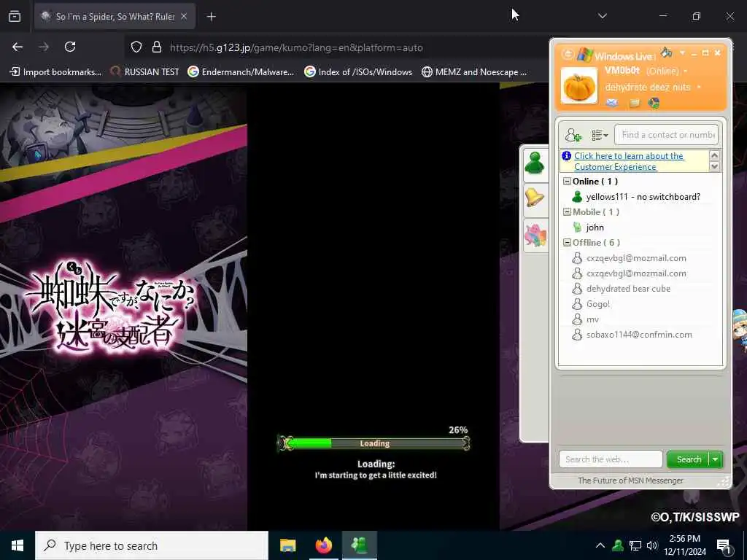
Task: Reload the current Firefox page
Action: [70, 47]
